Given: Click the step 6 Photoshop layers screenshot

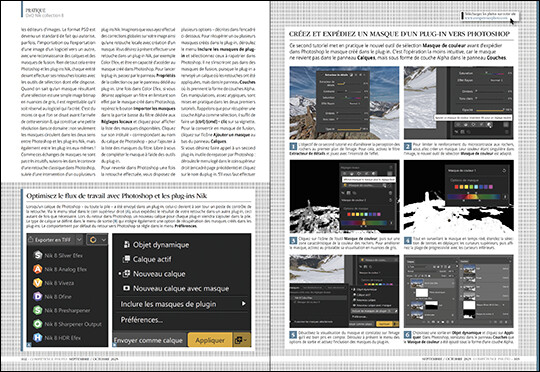Looking at the screenshot, I should [459, 291].
